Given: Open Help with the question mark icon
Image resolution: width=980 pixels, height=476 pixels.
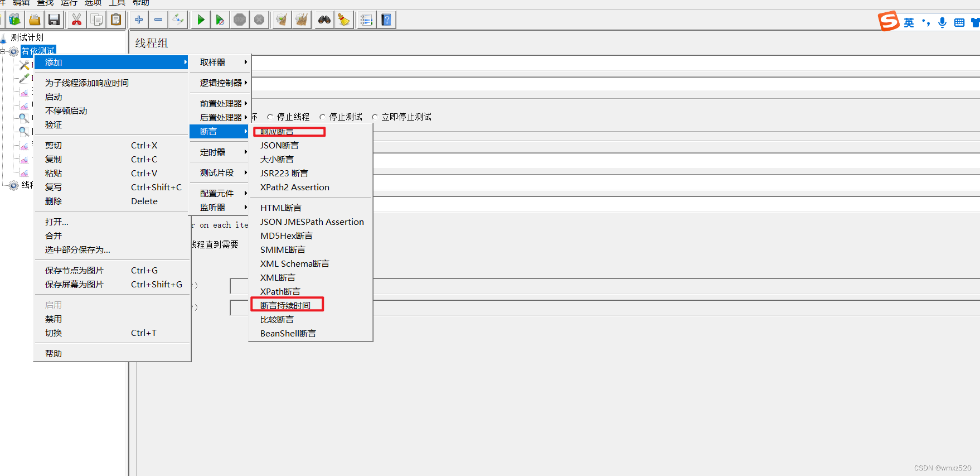Looking at the screenshot, I should coord(386,20).
